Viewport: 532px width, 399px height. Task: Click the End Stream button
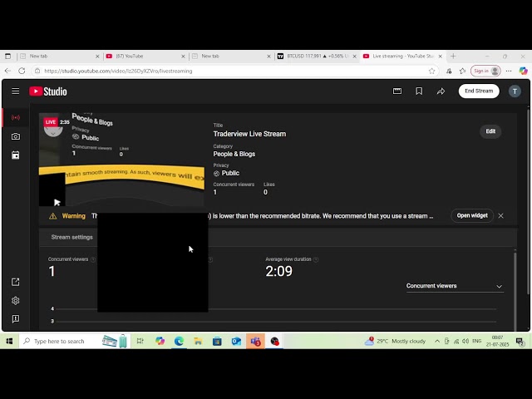pos(479,91)
